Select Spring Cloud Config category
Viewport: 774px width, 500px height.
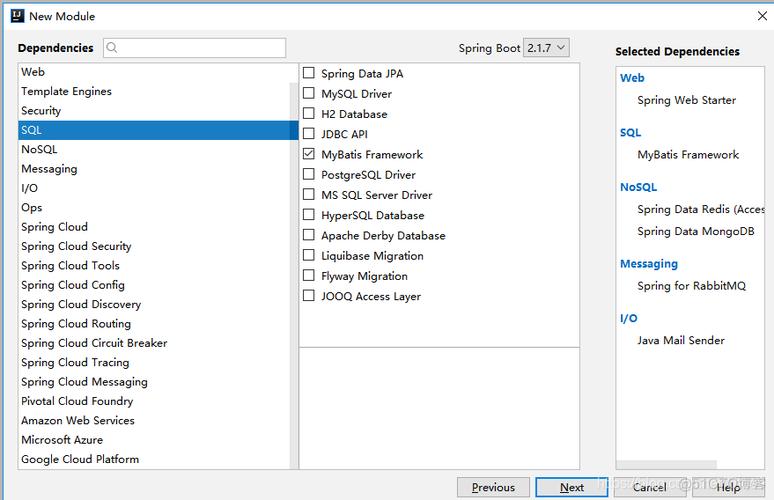tap(154, 285)
